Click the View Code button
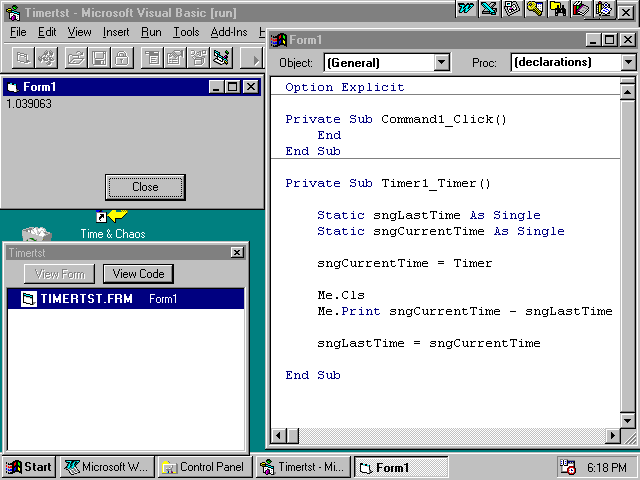Viewport: 640px width, 480px height. tap(138, 274)
